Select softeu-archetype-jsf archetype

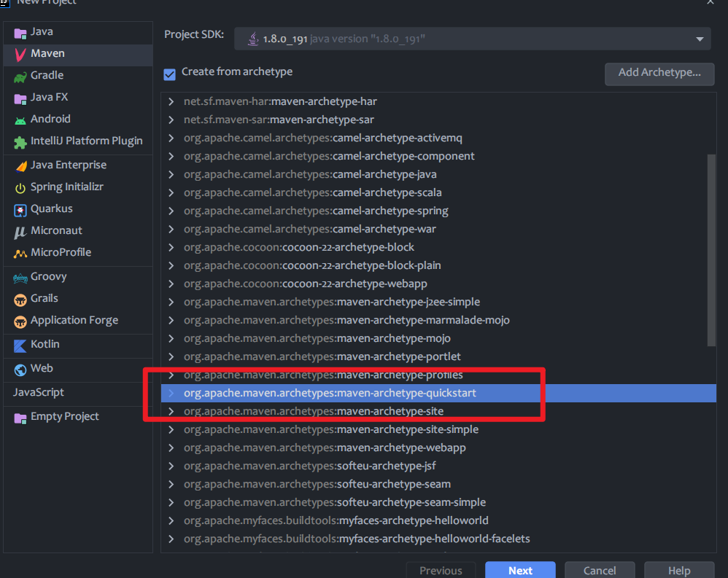coord(438,466)
